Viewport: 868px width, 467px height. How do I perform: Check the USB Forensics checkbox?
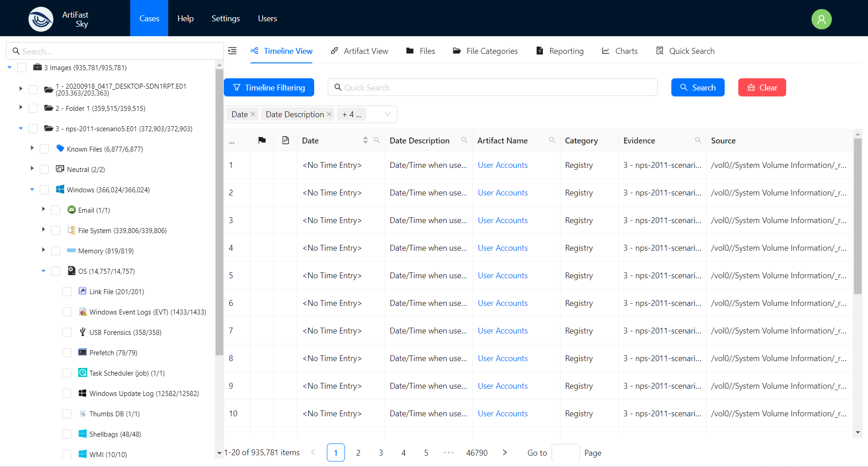[67, 333]
